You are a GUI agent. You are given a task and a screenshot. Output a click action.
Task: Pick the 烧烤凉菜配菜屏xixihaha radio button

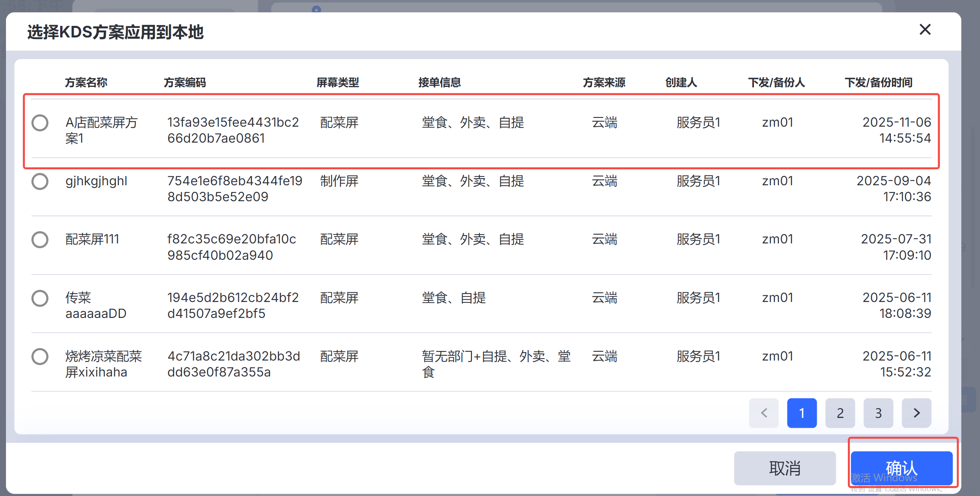(x=40, y=357)
